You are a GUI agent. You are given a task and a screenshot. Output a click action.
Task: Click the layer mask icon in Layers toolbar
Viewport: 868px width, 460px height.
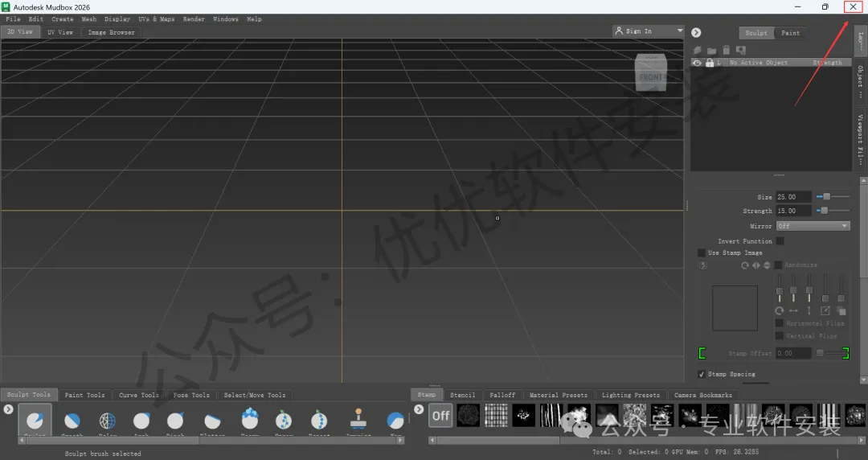[x=741, y=51]
